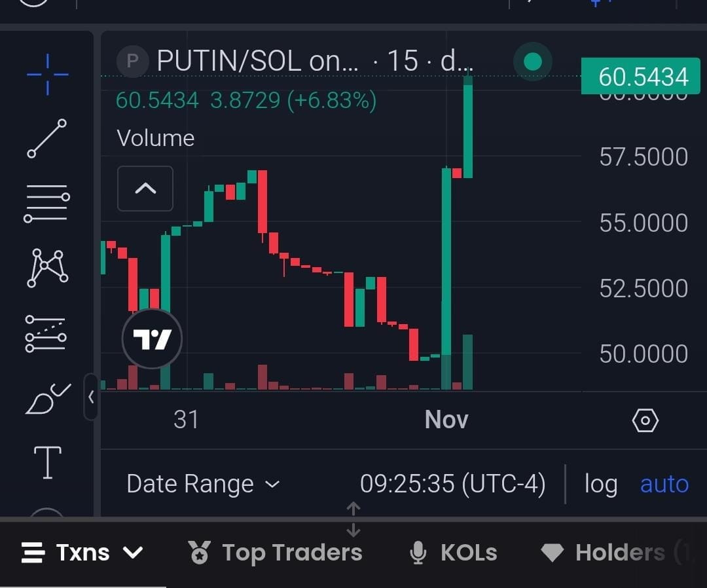Collapse the indicator legend with chevron
Screen dimensions: 707x588
click(145, 189)
